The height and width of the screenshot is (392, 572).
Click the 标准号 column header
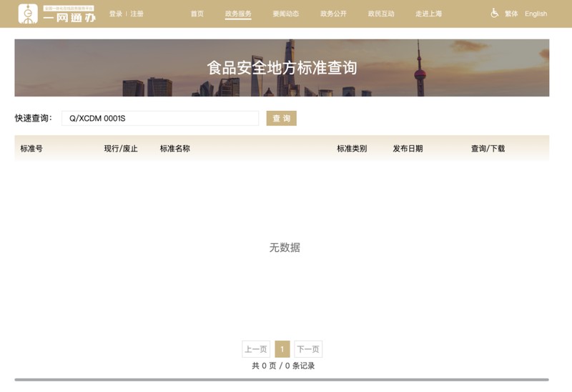(x=31, y=149)
